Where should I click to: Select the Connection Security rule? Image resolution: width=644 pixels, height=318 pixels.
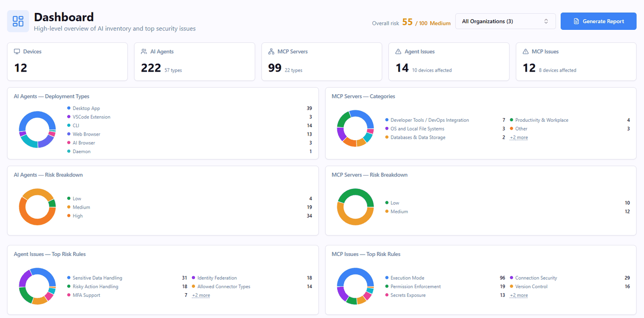(570, 278)
